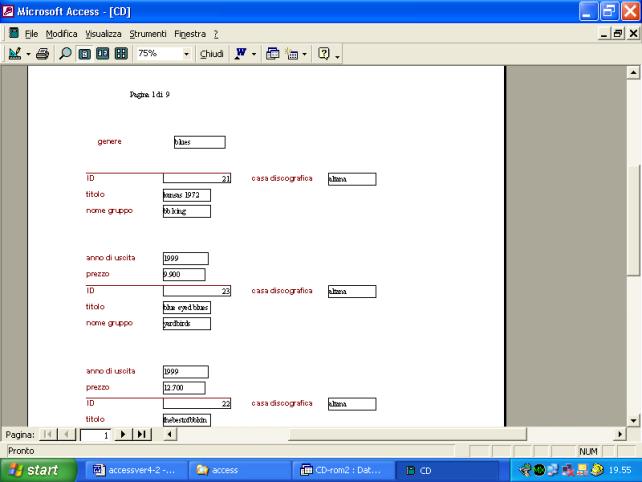642x482 pixels.
Task: Open the 75% zoom level dropdown
Action: point(186,53)
